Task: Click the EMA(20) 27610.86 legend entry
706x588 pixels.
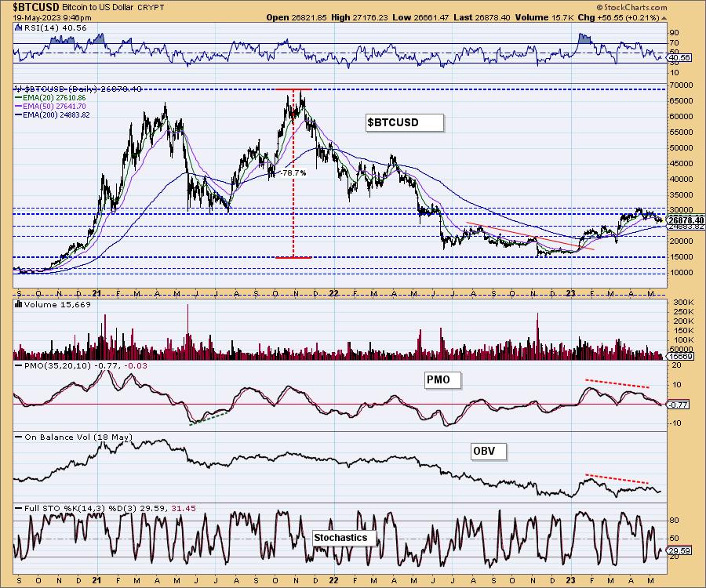Action: (x=50, y=98)
